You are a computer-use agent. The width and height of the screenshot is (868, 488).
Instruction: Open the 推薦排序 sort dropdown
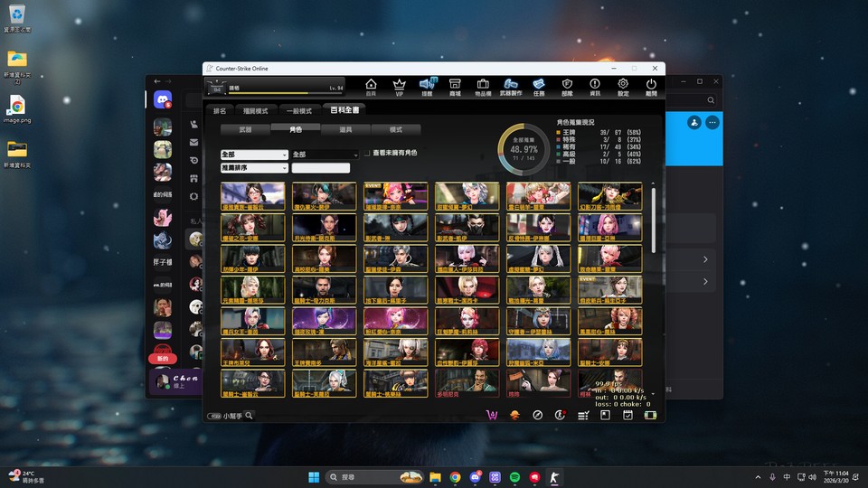pos(254,168)
